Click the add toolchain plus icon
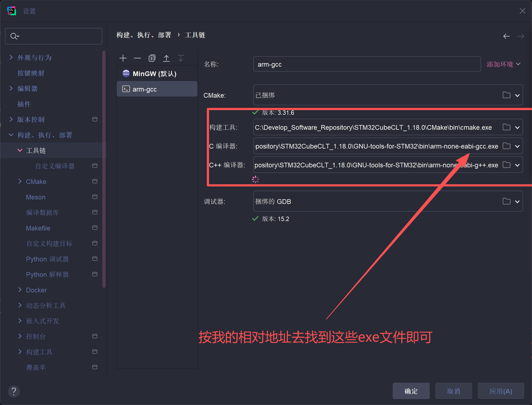Screen dimensions: 532x405 coord(123,58)
